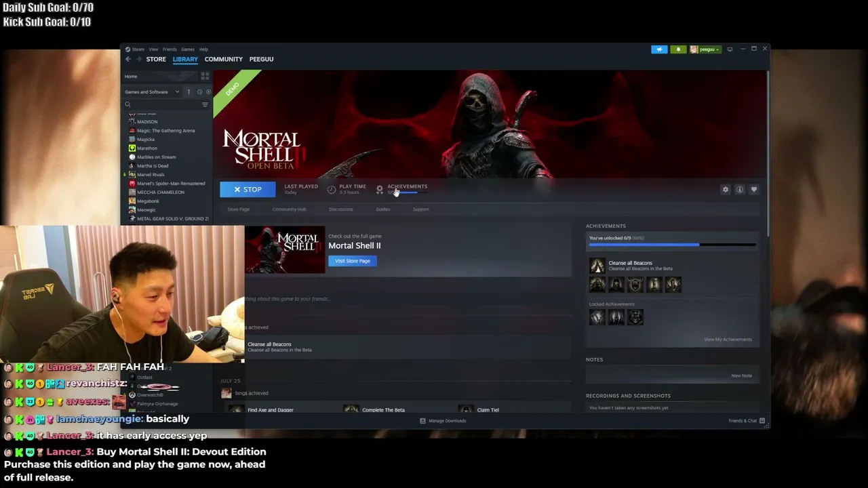Viewport: 868px width, 488px height.
Task: Expand the Games and Software dropdown
Action: pos(152,92)
